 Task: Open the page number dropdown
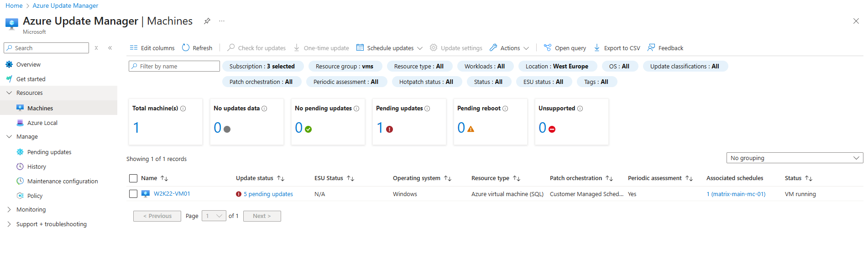point(214,216)
